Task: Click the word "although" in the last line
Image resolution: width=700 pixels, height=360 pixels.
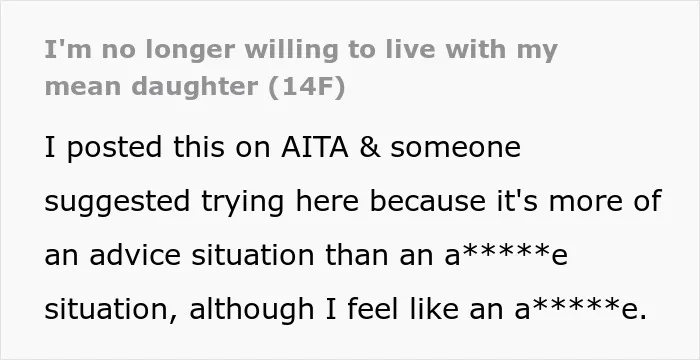Action: click(251, 310)
